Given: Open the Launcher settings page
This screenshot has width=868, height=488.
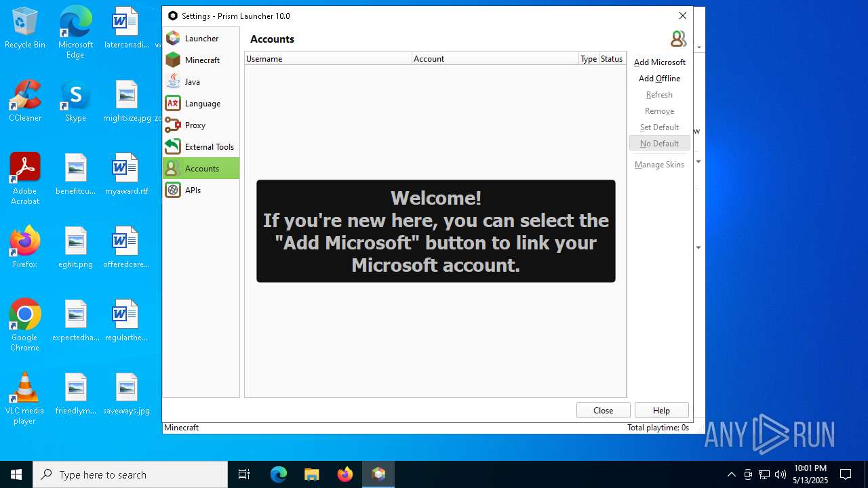Looking at the screenshot, I should click(x=201, y=38).
